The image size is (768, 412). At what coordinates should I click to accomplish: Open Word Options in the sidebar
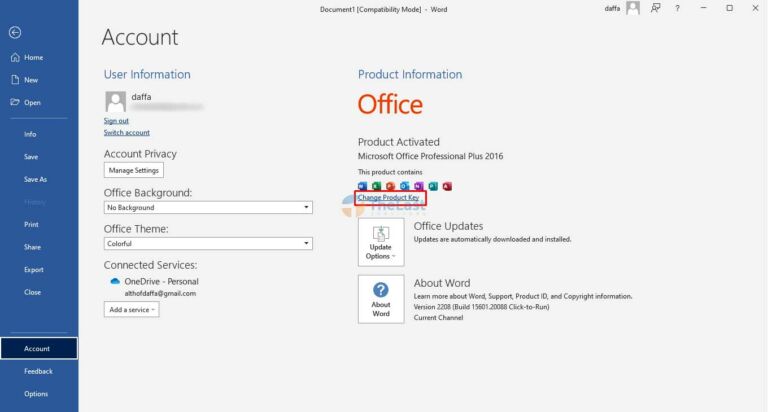(x=36, y=394)
